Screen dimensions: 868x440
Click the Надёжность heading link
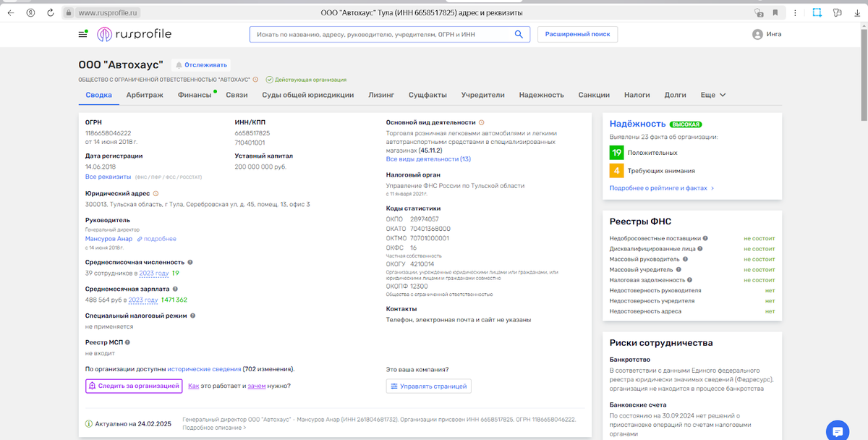pyautogui.click(x=637, y=124)
